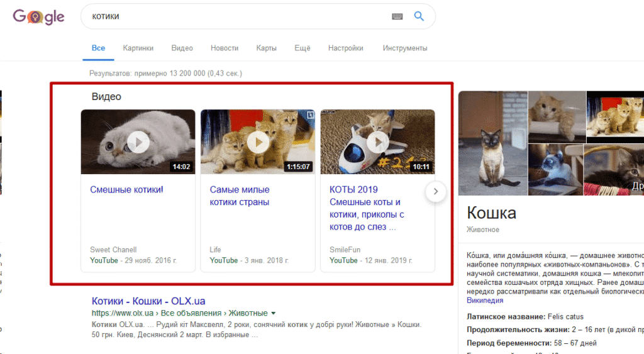644x354 pixels.
Task: Switch to the 'Видео' tab
Action: pos(182,48)
